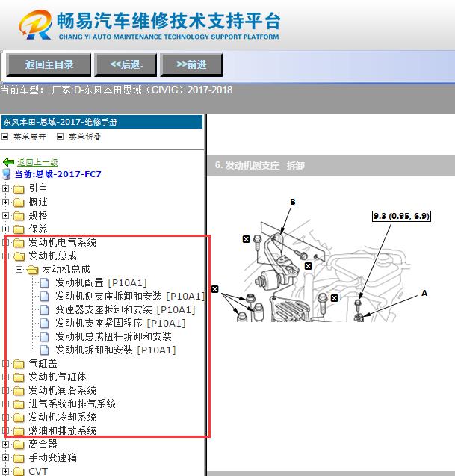The height and width of the screenshot is (476, 455).
Task: Click the 变速器支座拆卸和安装 document icon
Action: [x=45, y=309]
